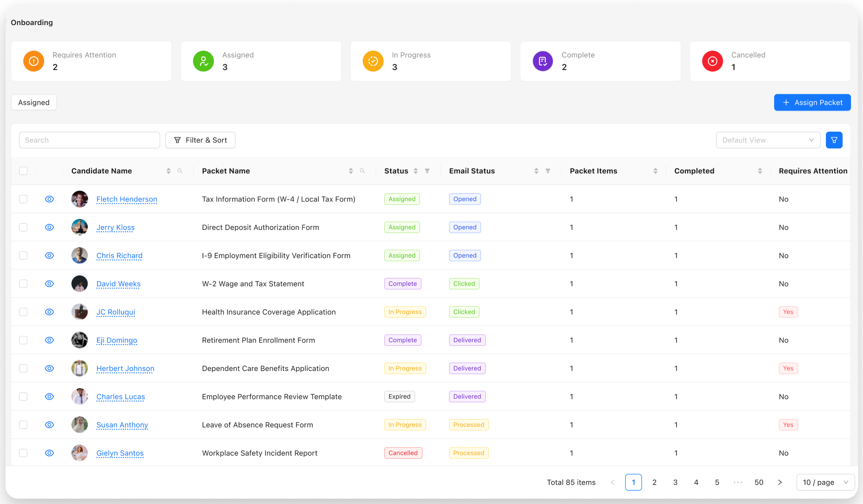Viewport: 863px width, 504px height.
Task: View Fletch Henderson's packet via eye icon
Action: [x=49, y=199]
